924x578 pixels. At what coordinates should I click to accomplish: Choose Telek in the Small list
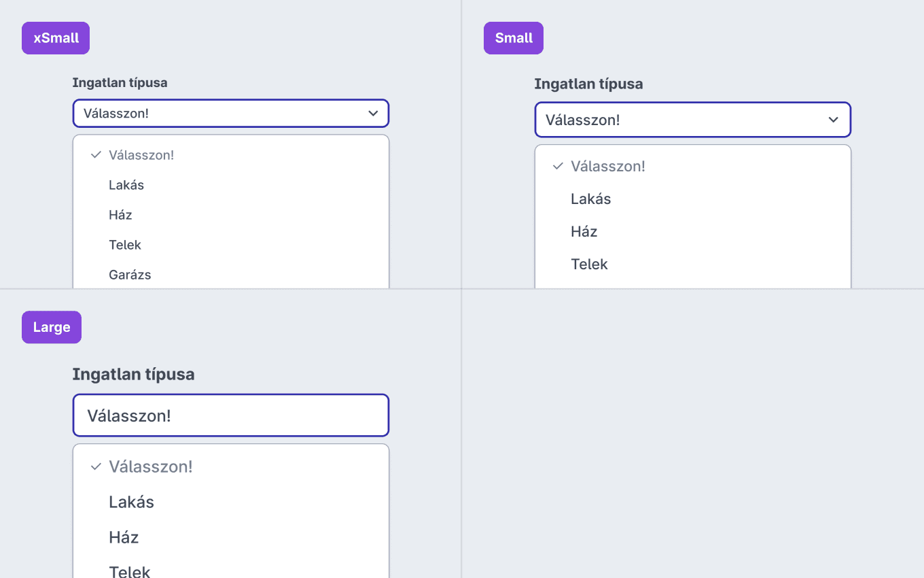pyautogui.click(x=693, y=264)
